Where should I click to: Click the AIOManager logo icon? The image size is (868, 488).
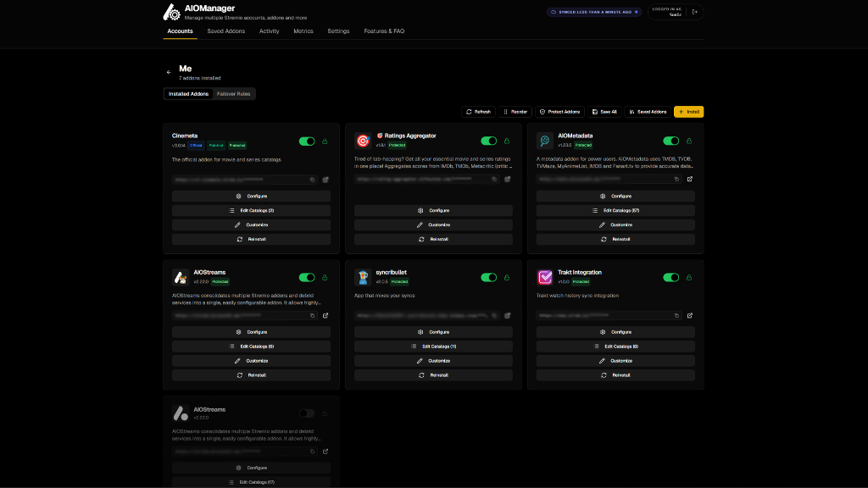coord(171,12)
